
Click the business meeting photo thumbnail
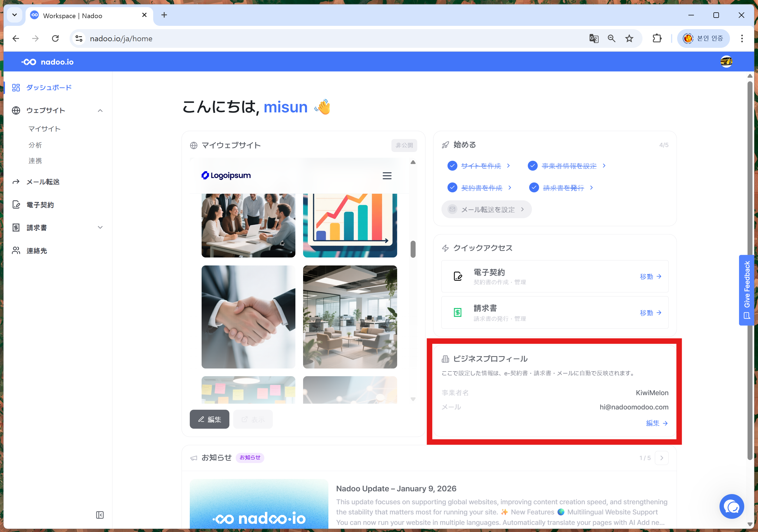[248, 225]
